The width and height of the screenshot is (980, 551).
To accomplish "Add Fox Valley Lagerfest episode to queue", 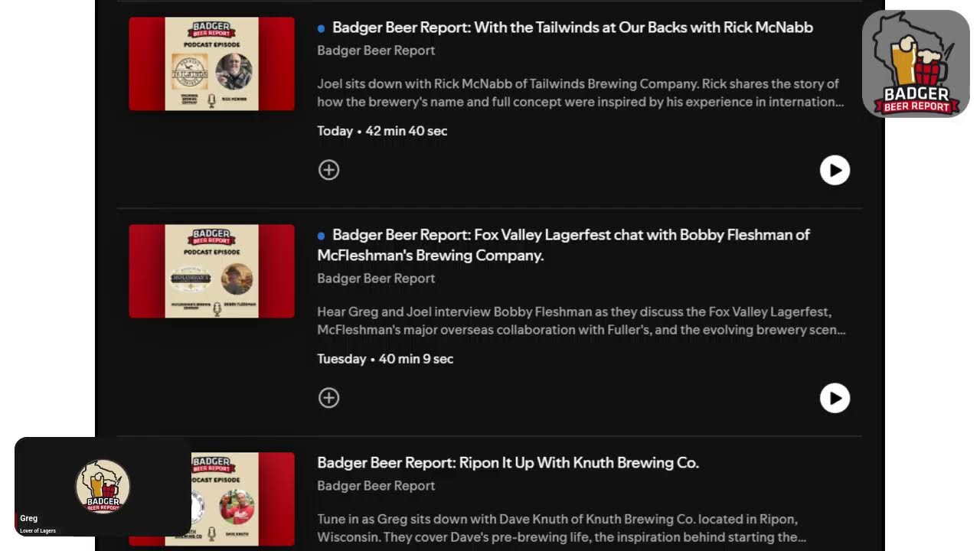I will pos(328,398).
